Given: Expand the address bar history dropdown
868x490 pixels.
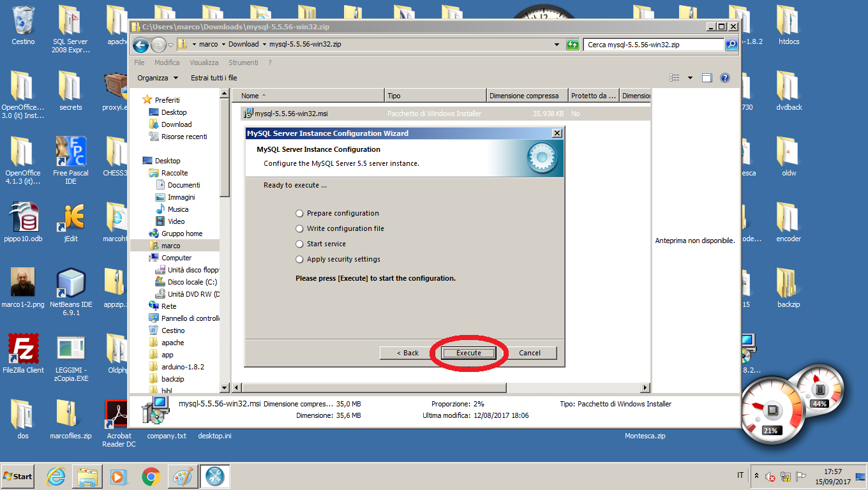Looking at the screenshot, I should pyautogui.click(x=557, y=45).
